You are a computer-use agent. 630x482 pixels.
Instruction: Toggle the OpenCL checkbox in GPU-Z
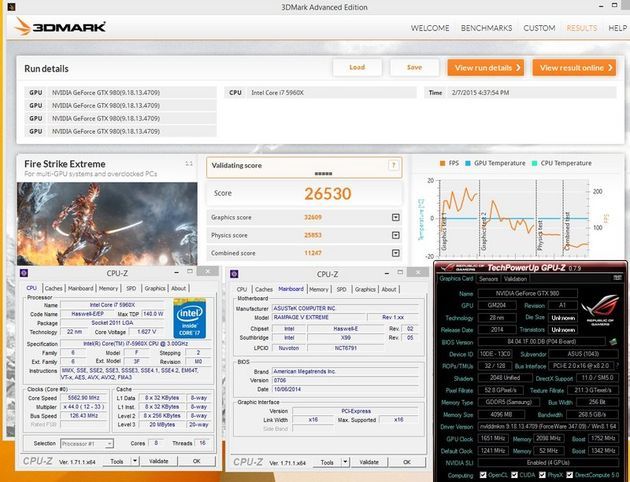pyautogui.click(x=483, y=475)
